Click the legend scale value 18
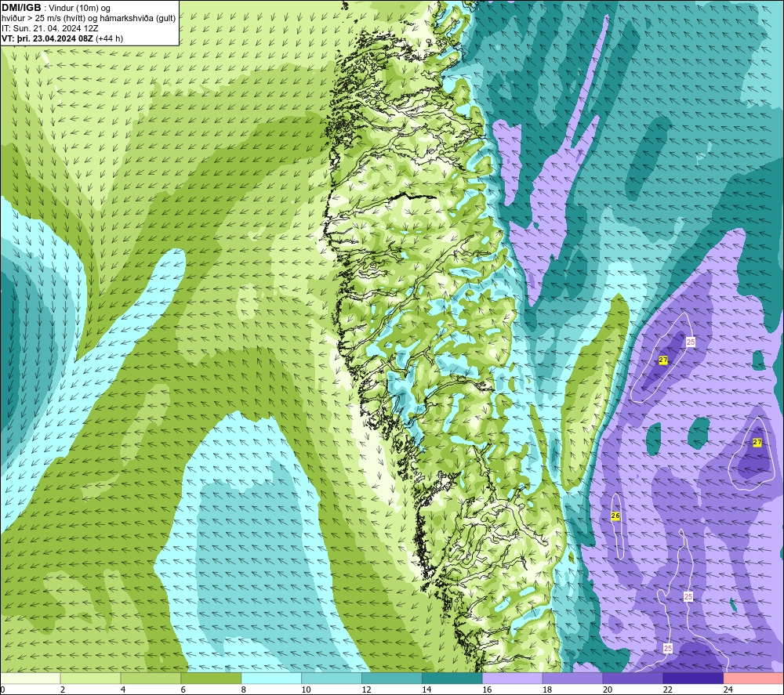Viewport: 784px width, 695px height. [547, 690]
